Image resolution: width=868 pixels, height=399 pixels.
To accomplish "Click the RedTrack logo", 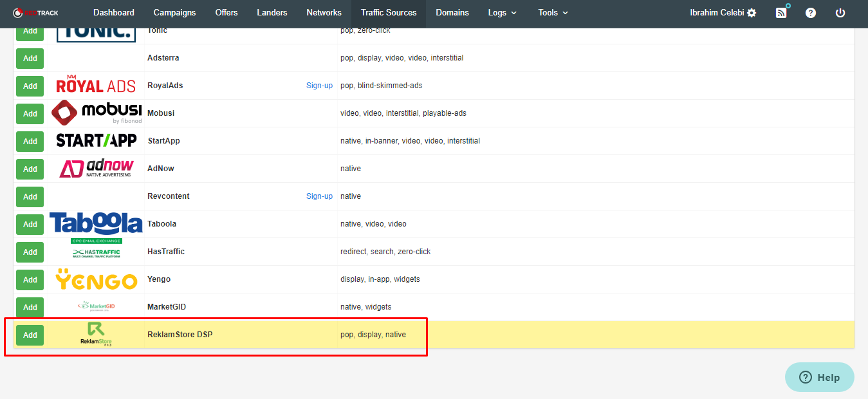I will [35, 13].
